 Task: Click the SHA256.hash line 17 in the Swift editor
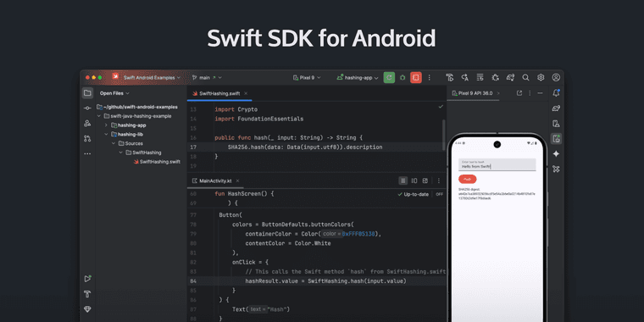(305, 147)
